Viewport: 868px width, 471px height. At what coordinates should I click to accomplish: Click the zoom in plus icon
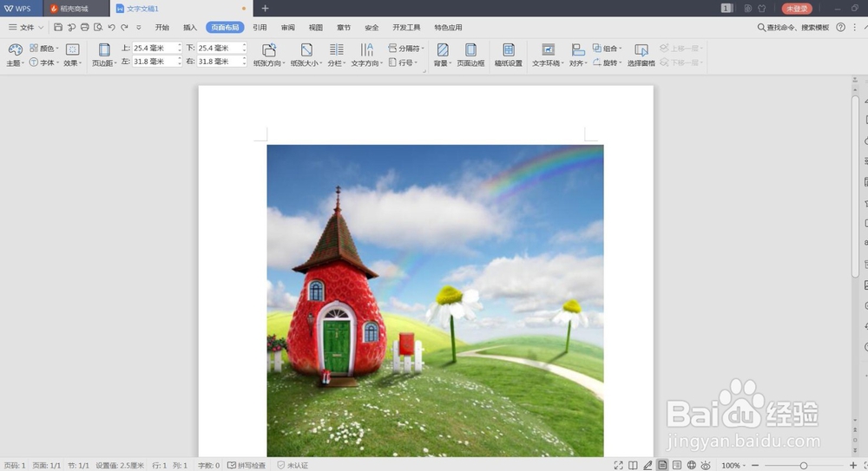coord(853,466)
